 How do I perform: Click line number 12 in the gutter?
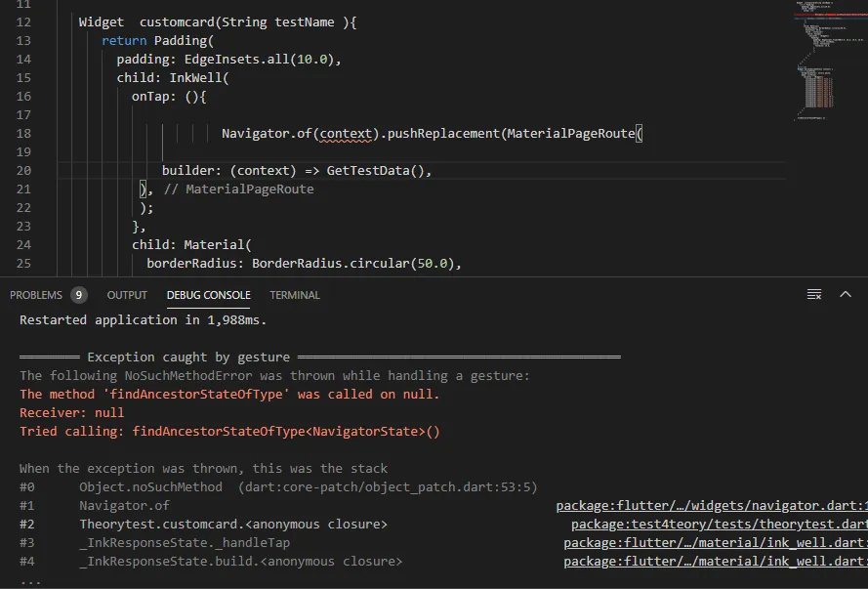tap(23, 22)
